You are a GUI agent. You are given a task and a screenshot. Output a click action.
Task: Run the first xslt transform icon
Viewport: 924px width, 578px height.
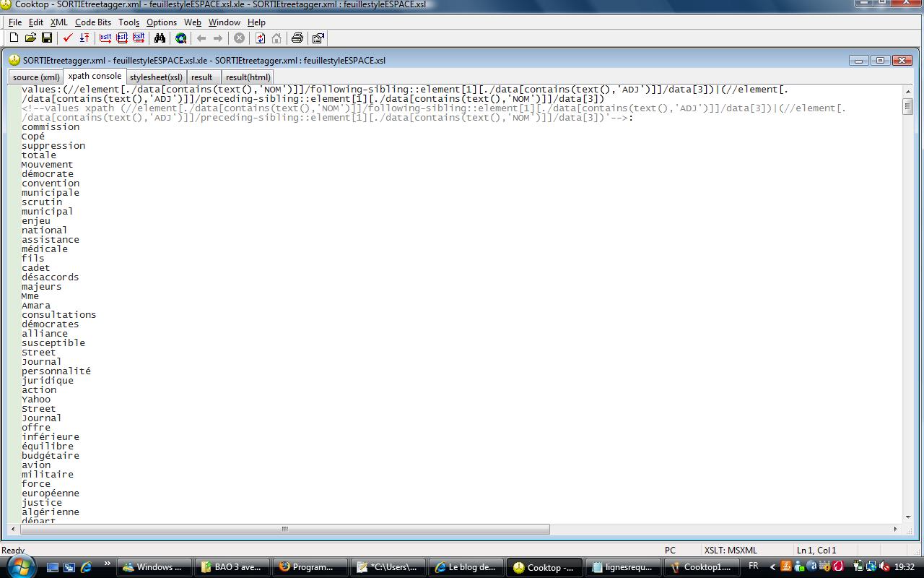tap(105, 38)
